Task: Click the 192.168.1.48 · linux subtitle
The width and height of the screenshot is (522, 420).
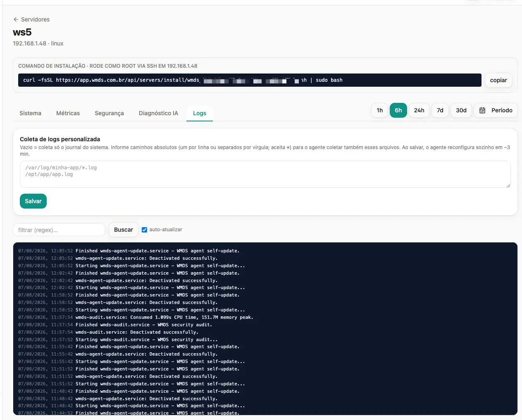Action: (38, 43)
